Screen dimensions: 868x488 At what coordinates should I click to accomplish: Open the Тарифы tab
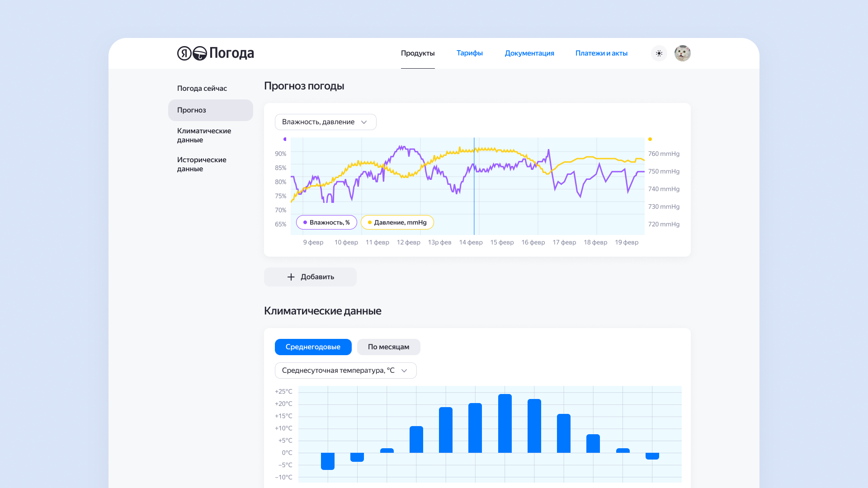coord(469,53)
